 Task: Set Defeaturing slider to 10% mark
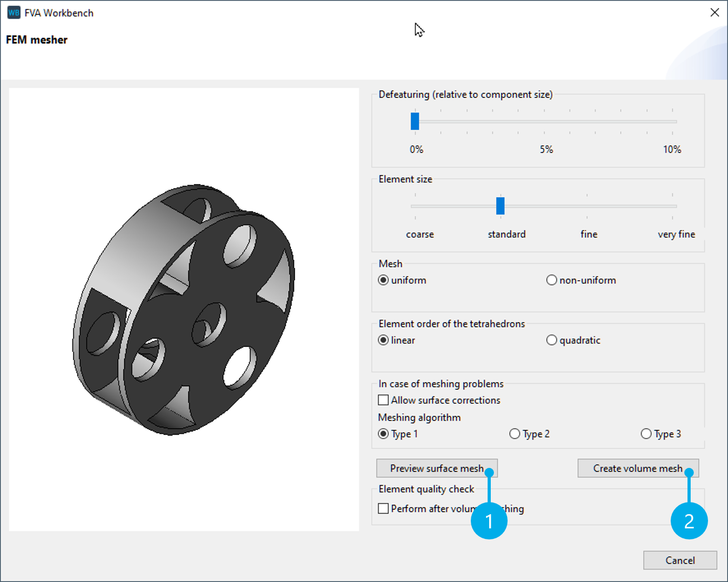click(672, 121)
